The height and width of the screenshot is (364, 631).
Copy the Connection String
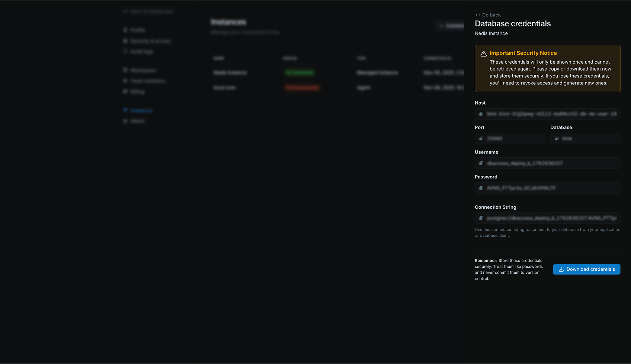(x=481, y=218)
